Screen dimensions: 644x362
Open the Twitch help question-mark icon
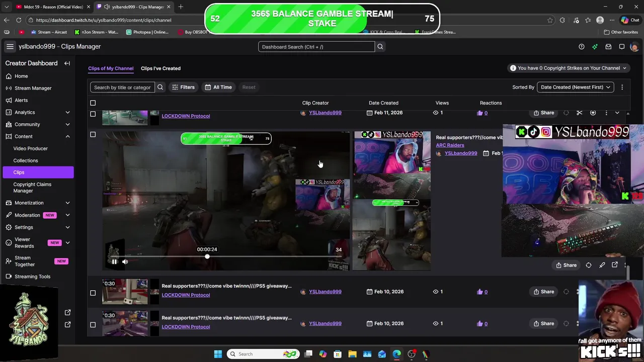click(x=582, y=47)
